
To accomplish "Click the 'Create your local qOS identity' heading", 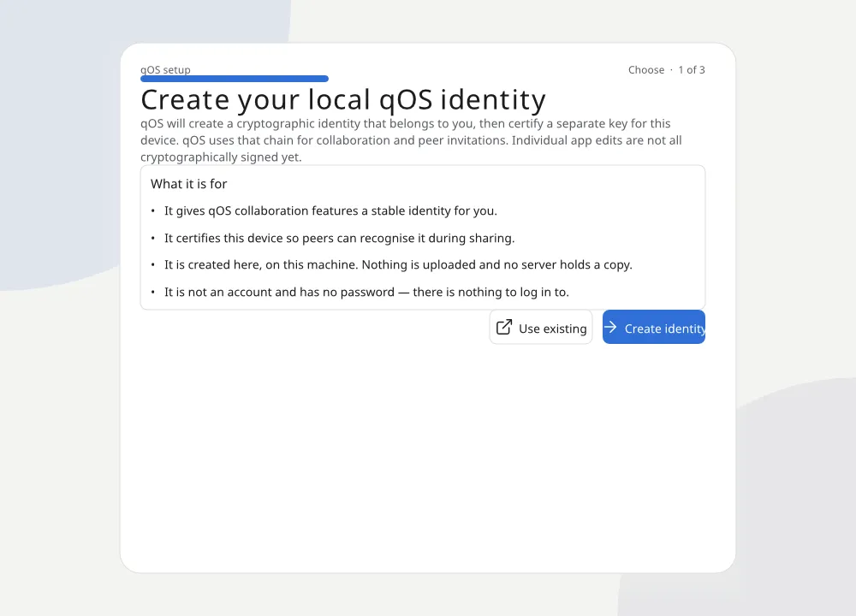I will [343, 99].
